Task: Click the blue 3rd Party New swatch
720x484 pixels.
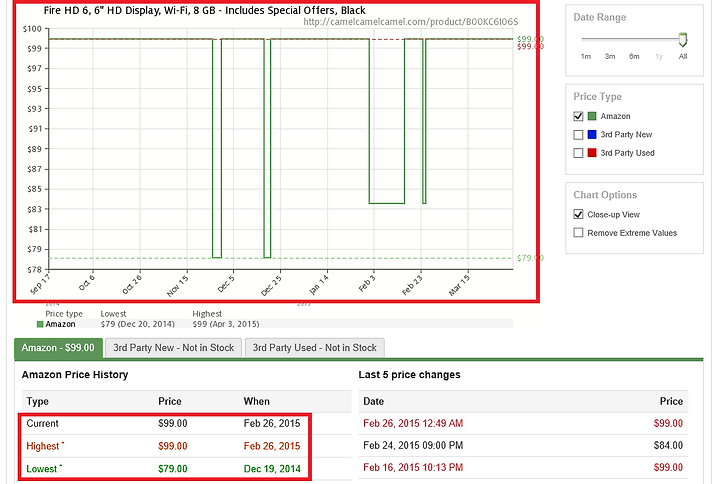Action: coord(592,135)
